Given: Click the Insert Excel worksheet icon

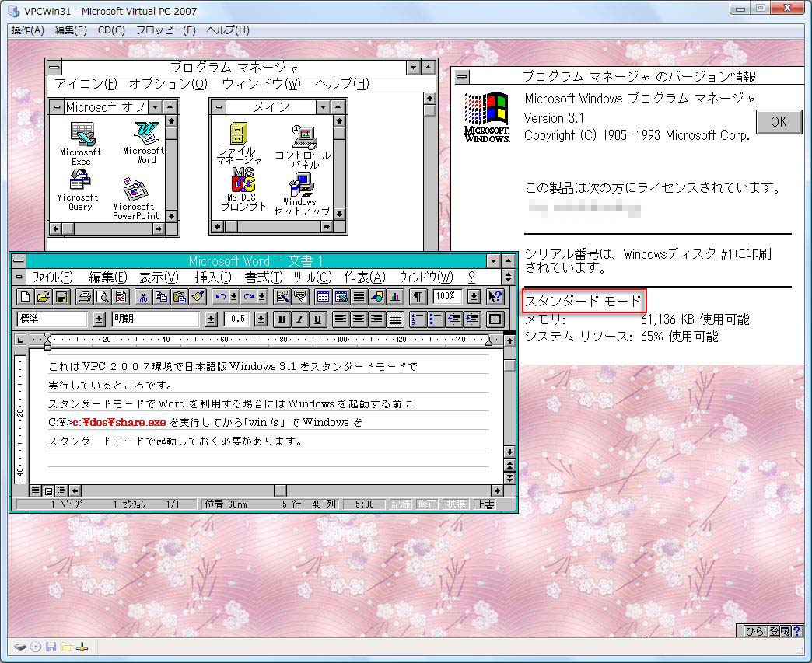Looking at the screenshot, I should tap(341, 297).
